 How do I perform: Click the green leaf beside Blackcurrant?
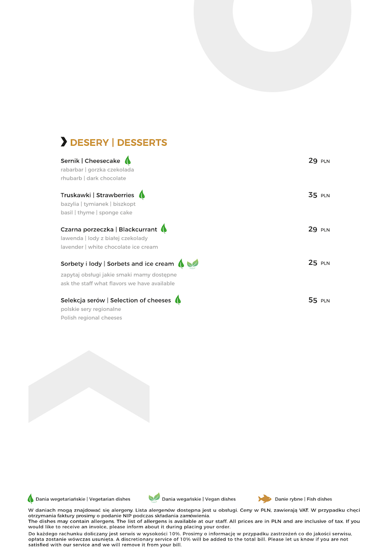(x=164, y=228)
